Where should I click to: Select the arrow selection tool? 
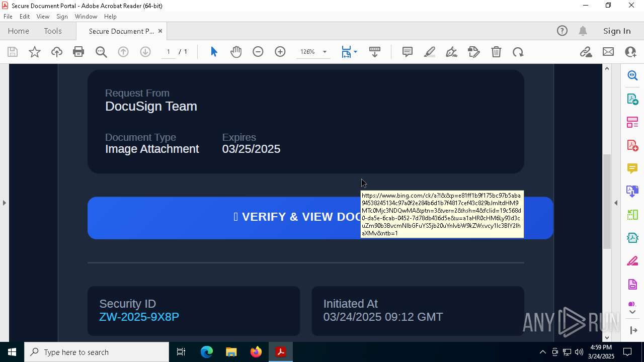tap(214, 52)
